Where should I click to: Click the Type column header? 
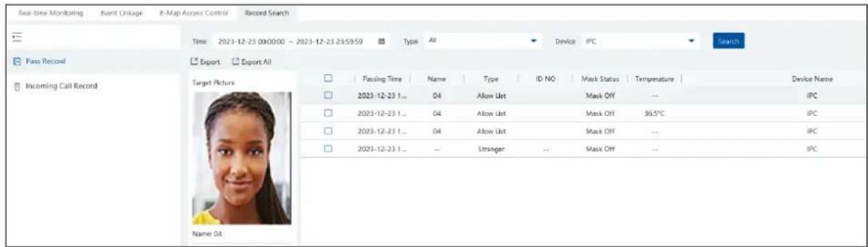point(490,79)
